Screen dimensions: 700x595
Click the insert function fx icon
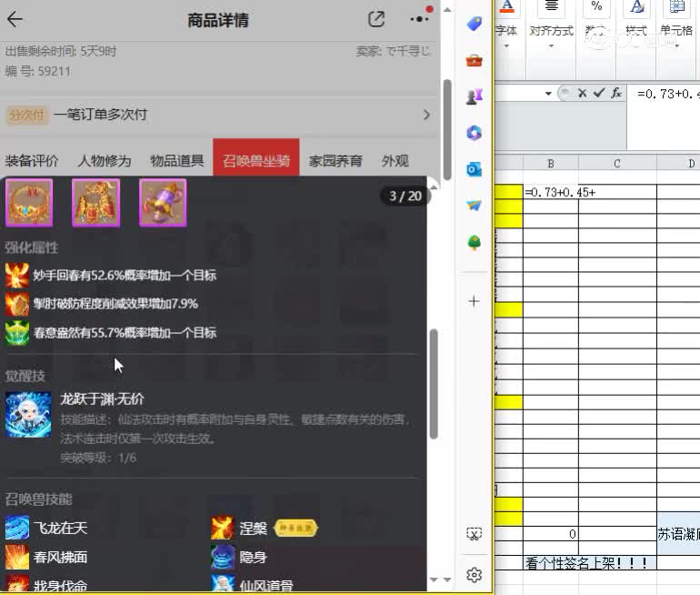(616, 93)
